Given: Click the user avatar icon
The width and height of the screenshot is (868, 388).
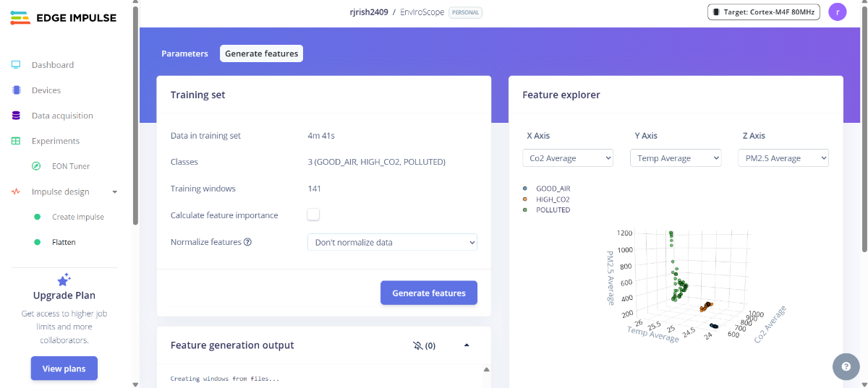Looking at the screenshot, I should [838, 12].
